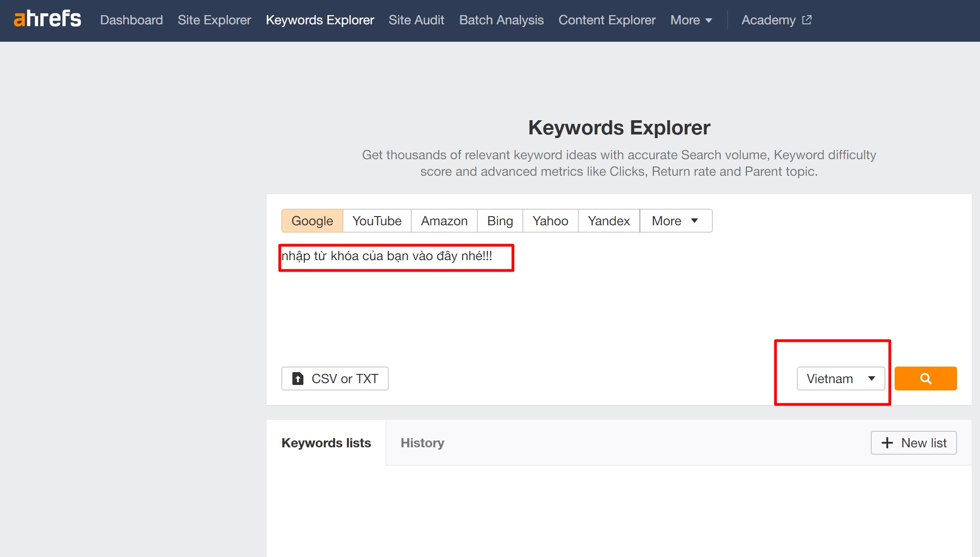The width and height of the screenshot is (980, 557).
Task: Choose the Amazon search engine tab
Action: [444, 221]
